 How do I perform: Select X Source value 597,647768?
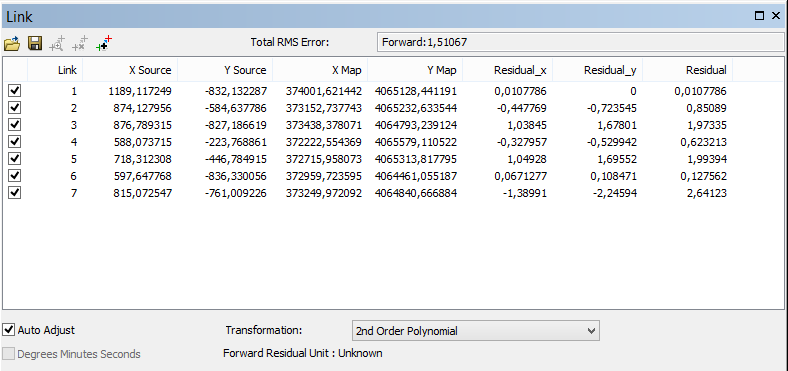143,176
